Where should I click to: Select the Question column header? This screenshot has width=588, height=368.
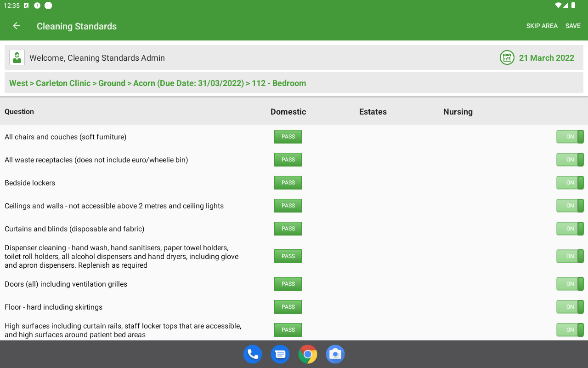click(x=19, y=112)
